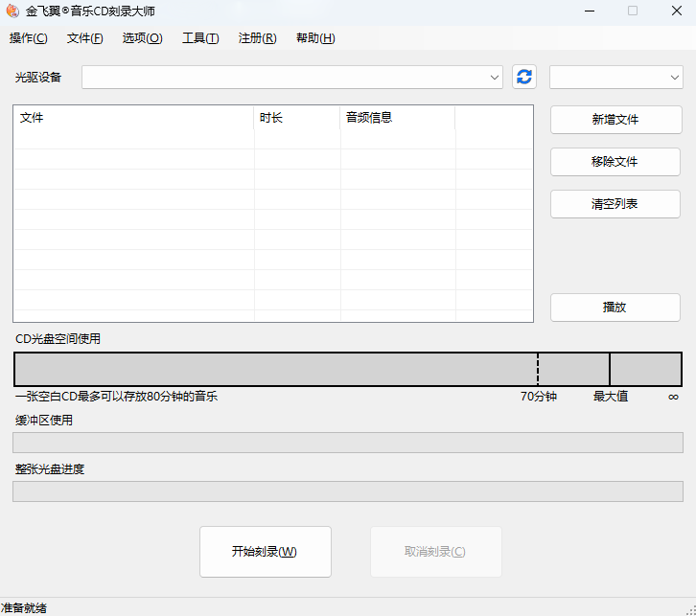Image resolution: width=696 pixels, height=616 pixels.
Task: Click the 时长 column header
Action: coord(297,118)
